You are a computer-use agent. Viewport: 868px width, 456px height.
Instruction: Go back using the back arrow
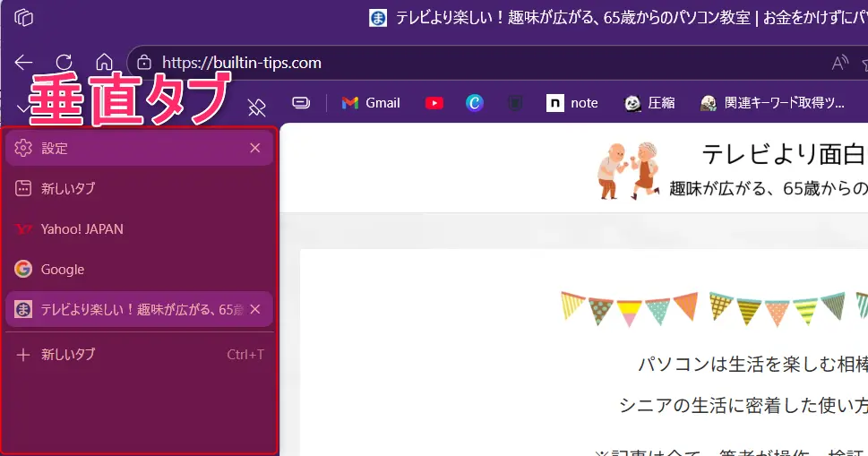pos(24,63)
